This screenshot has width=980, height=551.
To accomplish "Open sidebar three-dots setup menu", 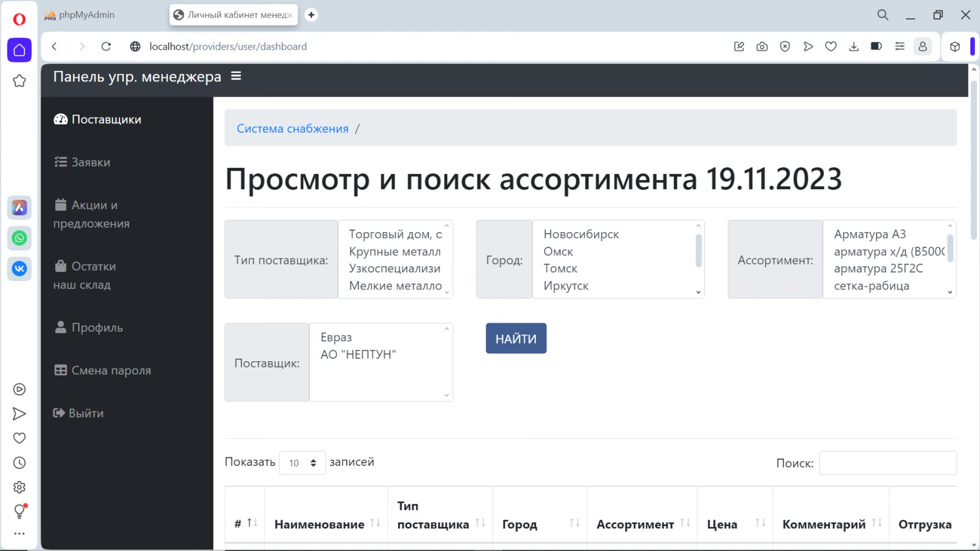I will pyautogui.click(x=19, y=534).
